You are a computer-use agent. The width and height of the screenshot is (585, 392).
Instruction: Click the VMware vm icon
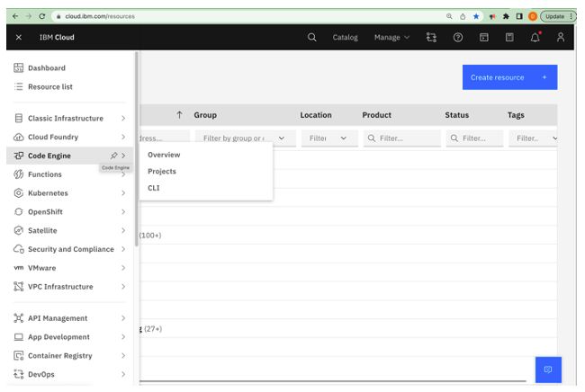(x=18, y=268)
